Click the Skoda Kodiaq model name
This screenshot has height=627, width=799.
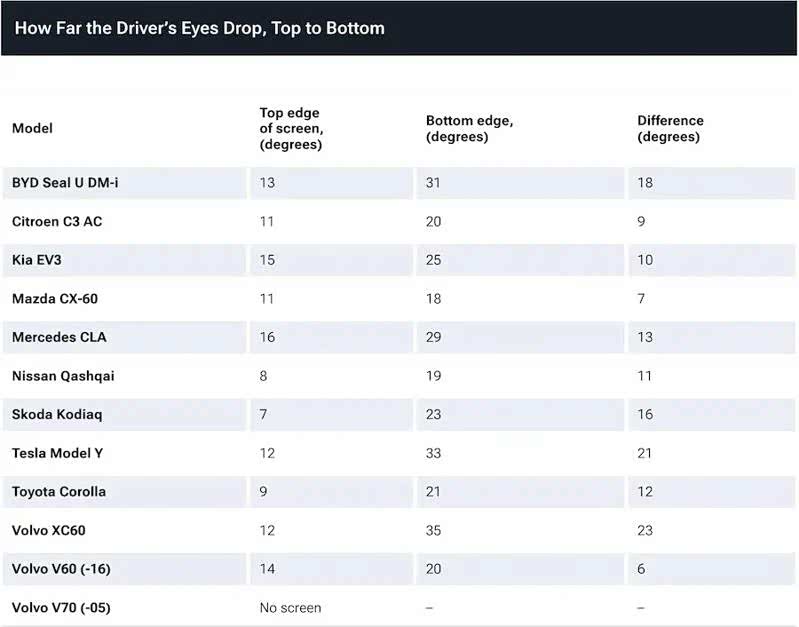[57, 414]
